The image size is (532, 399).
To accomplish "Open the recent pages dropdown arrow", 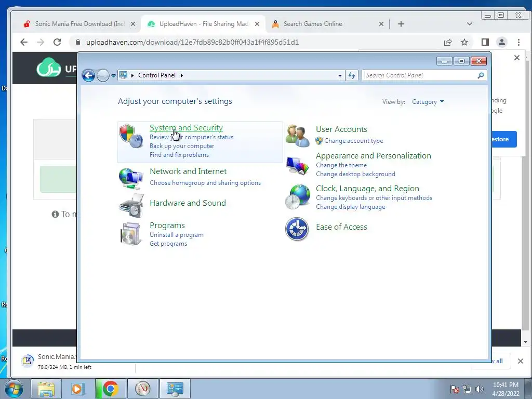I will click(x=113, y=76).
